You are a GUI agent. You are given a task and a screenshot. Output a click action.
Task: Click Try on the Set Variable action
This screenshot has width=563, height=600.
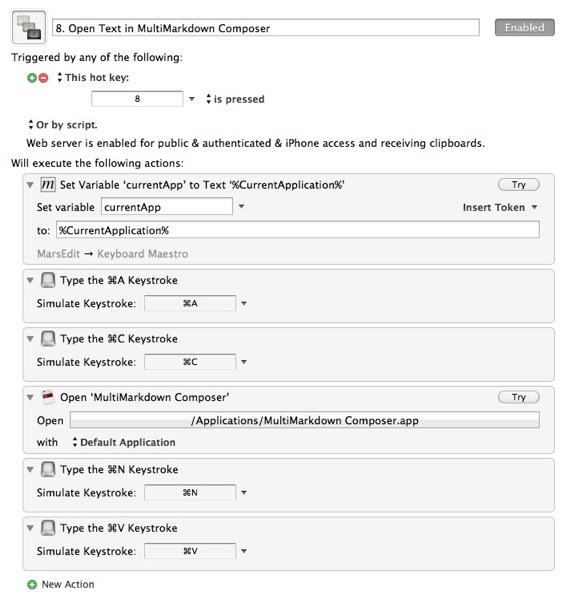tap(519, 185)
